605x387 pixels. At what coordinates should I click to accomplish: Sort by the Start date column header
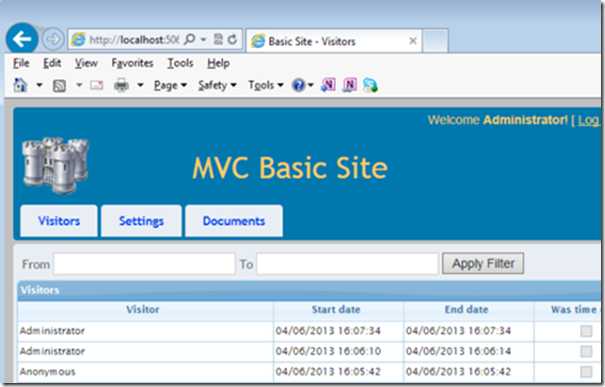click(338, 309)
